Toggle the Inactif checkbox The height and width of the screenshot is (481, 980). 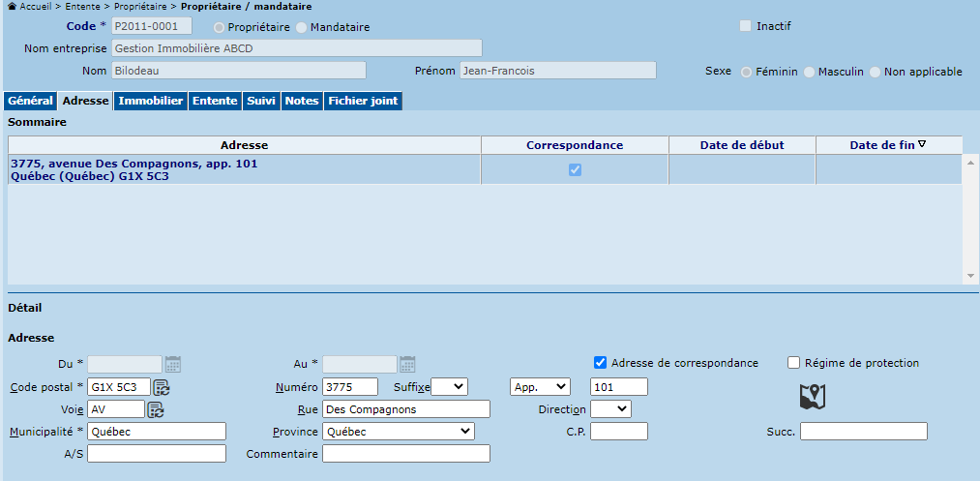[x=745, y=26]
